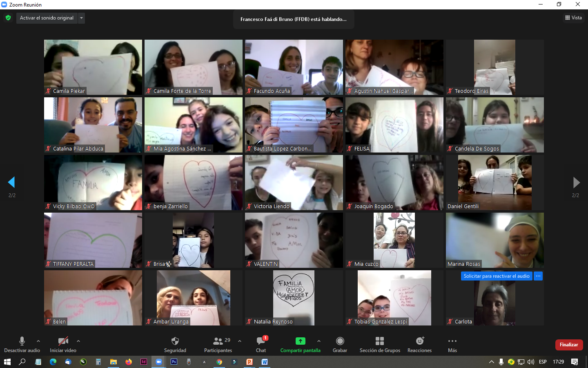Open the Security shield menu

point(175,345)
